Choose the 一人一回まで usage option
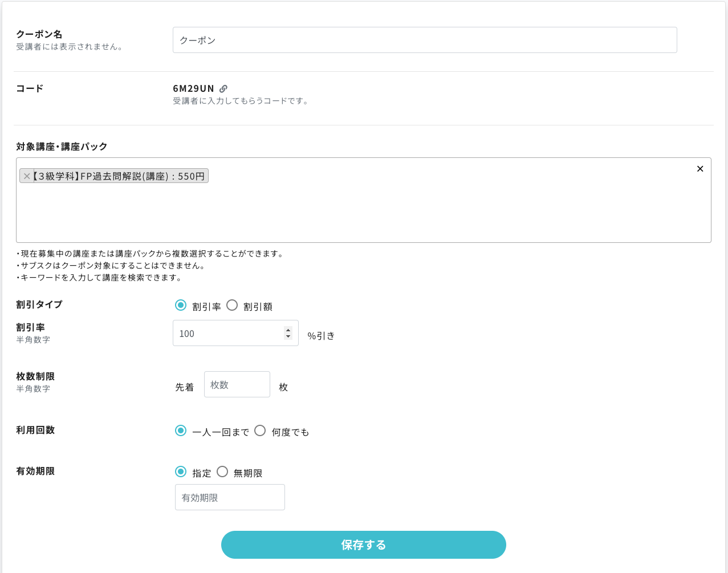 pos(181,431)
